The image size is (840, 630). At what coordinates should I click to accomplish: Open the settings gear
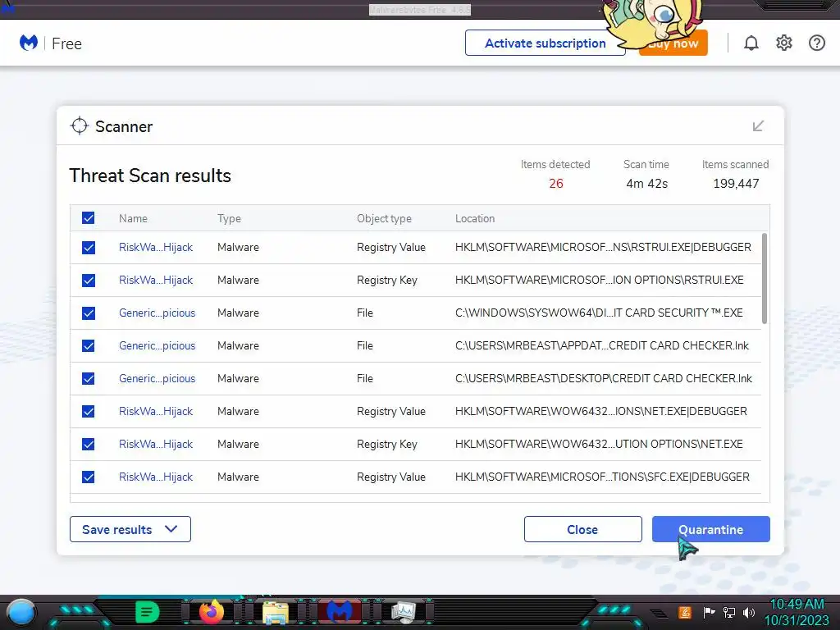pos(783,43)
